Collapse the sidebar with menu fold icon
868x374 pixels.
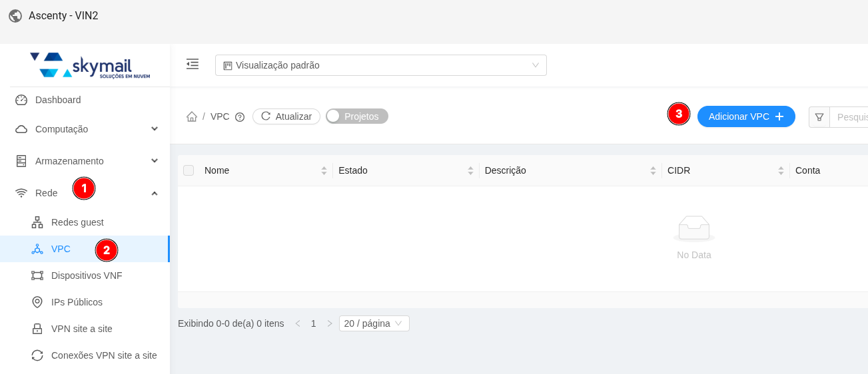[x=193, y=64]
